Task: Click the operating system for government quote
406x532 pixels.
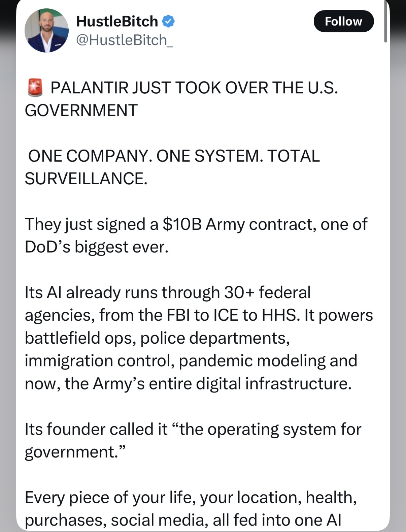Action: (193, 440)
